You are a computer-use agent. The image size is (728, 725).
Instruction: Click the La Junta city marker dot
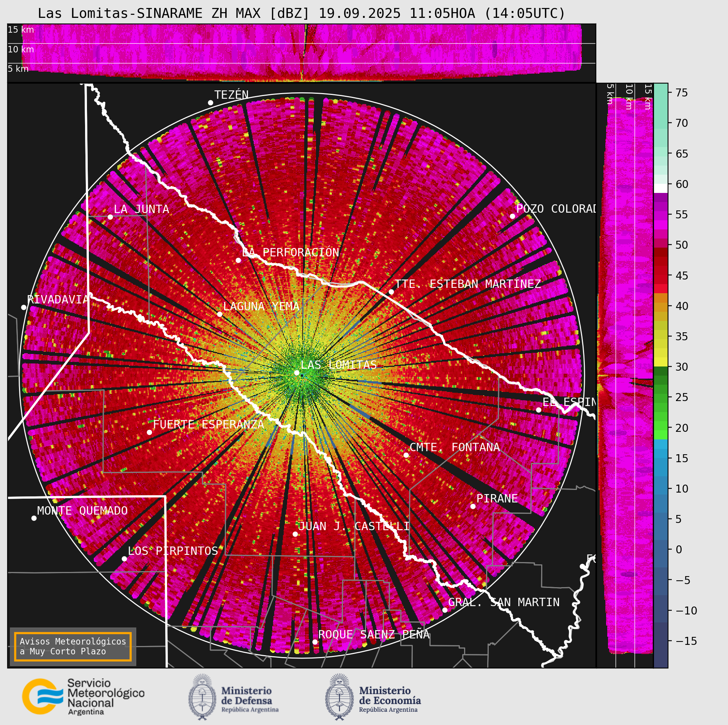[x=110, y=217]
